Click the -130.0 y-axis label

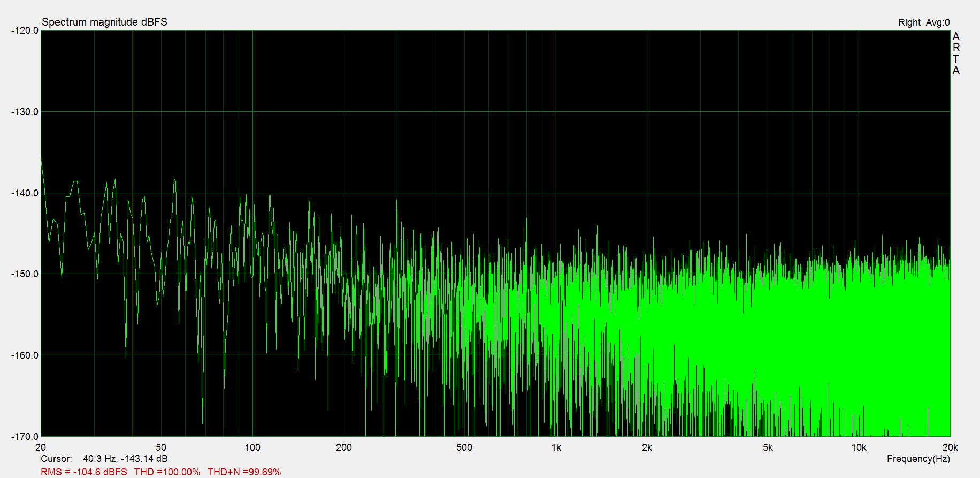click(25, 112)
